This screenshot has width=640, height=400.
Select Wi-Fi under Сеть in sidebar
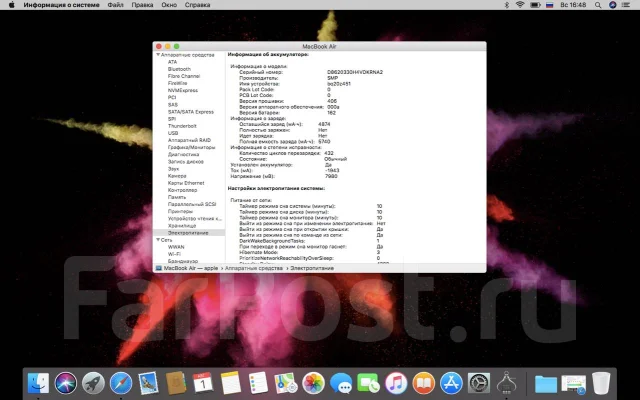174,254
